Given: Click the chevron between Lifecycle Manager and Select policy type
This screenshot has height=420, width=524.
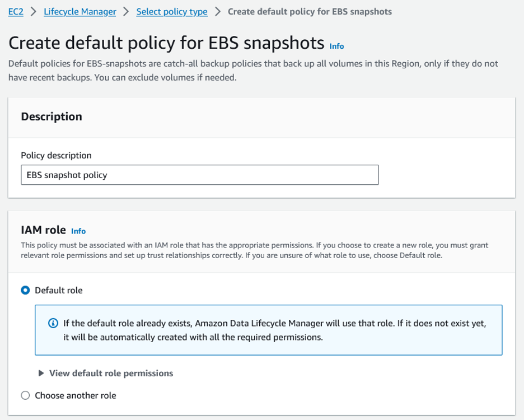Looking at the screenshot, I should tap(127, 11).
